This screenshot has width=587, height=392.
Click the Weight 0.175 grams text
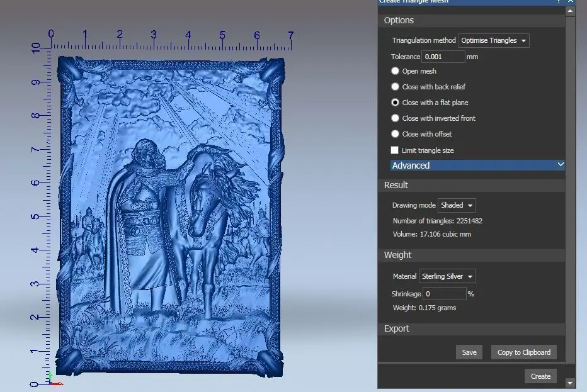[x=425, y=308]
